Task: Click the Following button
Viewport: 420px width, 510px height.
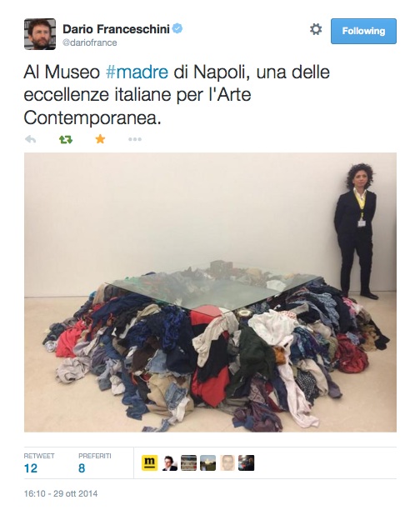Action: click(363, 31)
